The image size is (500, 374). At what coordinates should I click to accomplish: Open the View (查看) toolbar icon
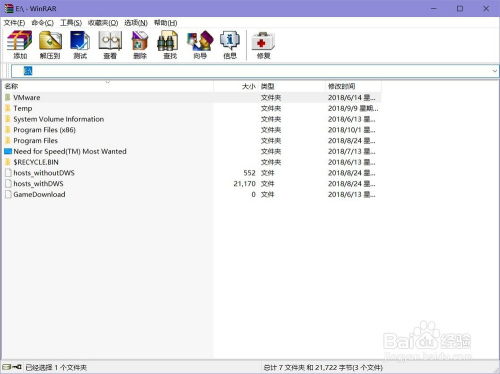(110, 45)
